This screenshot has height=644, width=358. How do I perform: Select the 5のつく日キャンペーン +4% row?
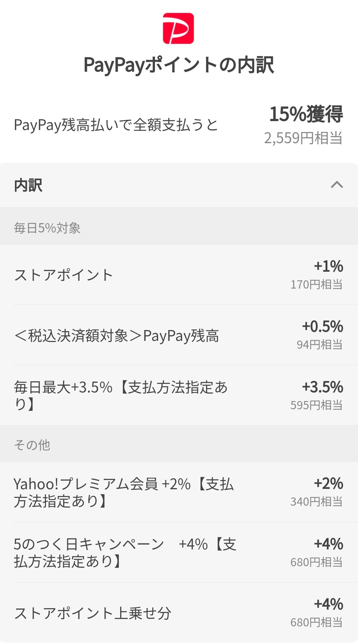[x=125, y=552]
